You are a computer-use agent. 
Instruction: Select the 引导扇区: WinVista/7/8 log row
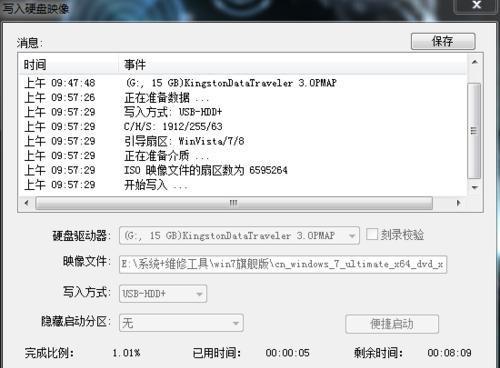243,141
